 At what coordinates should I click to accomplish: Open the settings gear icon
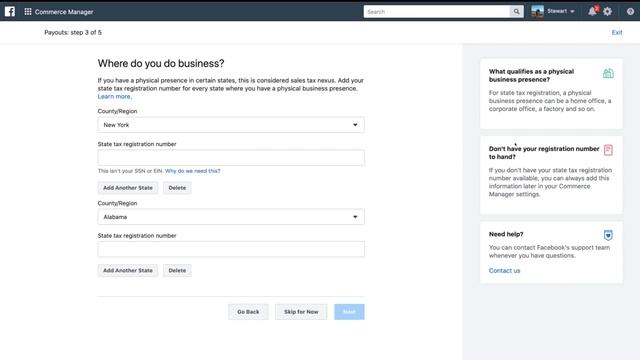pyautogui.click(x=607, y=11)
